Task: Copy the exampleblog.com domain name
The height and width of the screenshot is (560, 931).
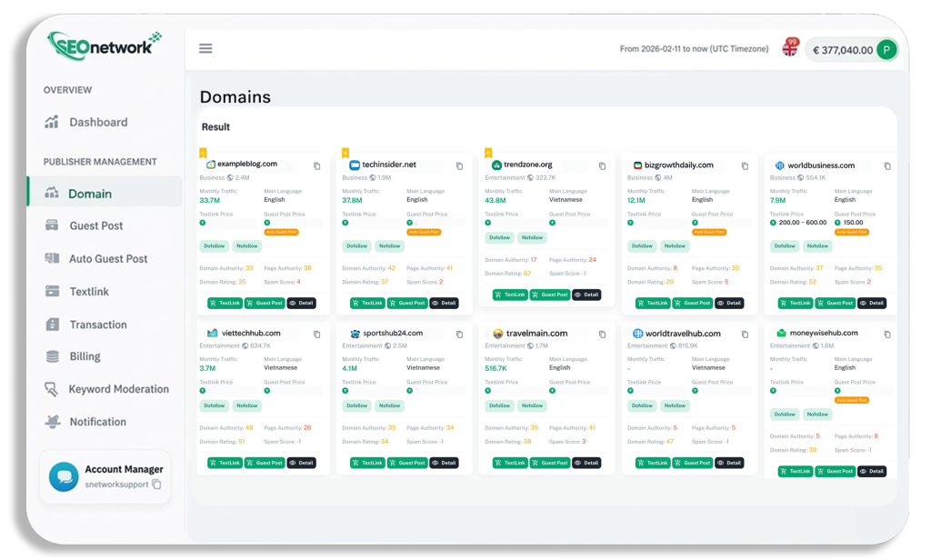Action: coord(316,165)
